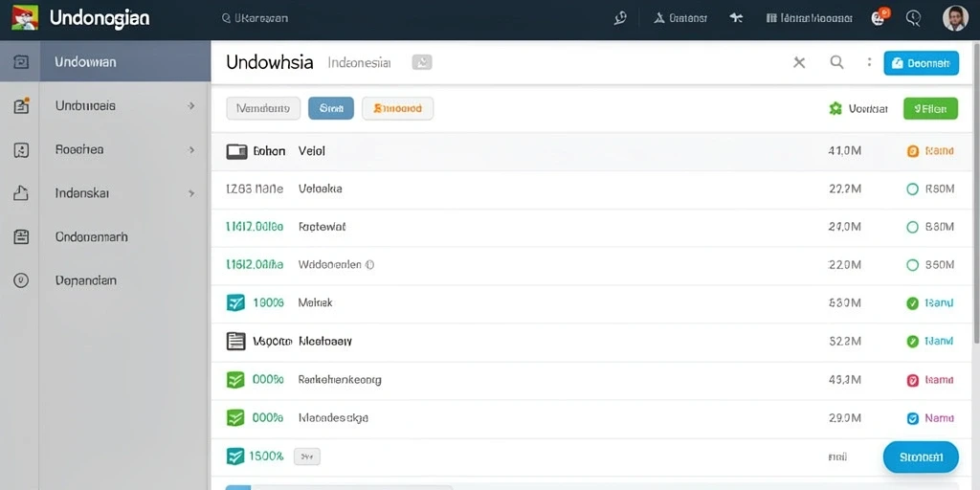The height and width of the screenshot is (490, 980).
Task: Click the Dopanciam clock sidebar icon
Action: (x=21, y=280)
